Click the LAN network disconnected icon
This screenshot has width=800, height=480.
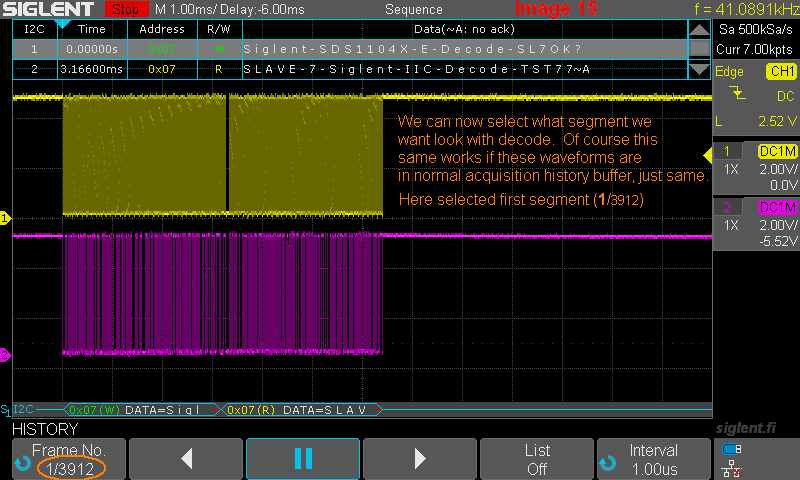pyautogui.click(x=732, y=468)
